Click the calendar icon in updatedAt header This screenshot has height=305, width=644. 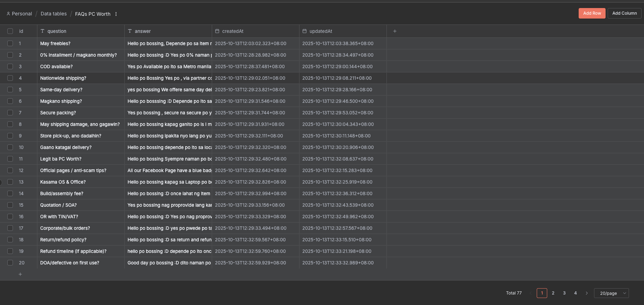tap(305, 31)
